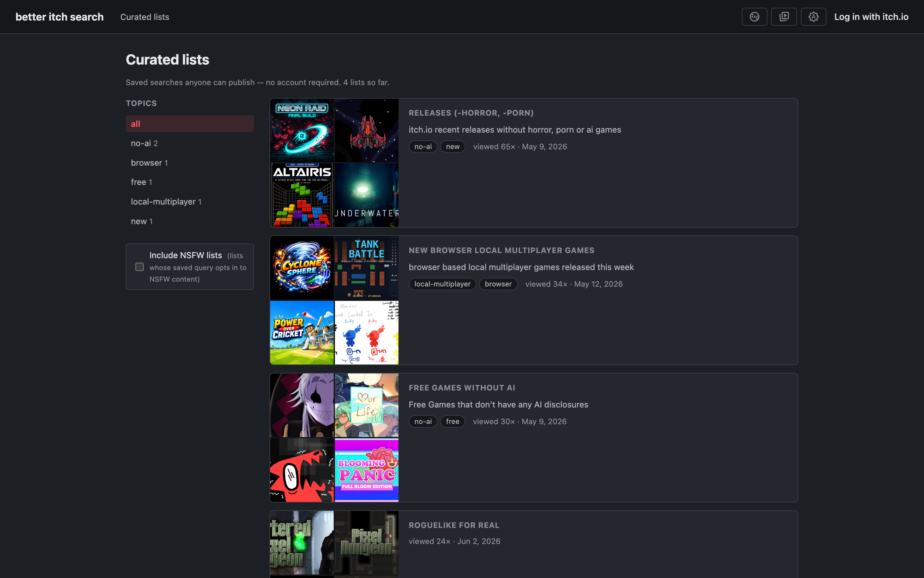Filter lists by the local-multiplayer topic
The height and width of the screenshot is (578, 924).
pyautogui.click(x=190, y=201)
